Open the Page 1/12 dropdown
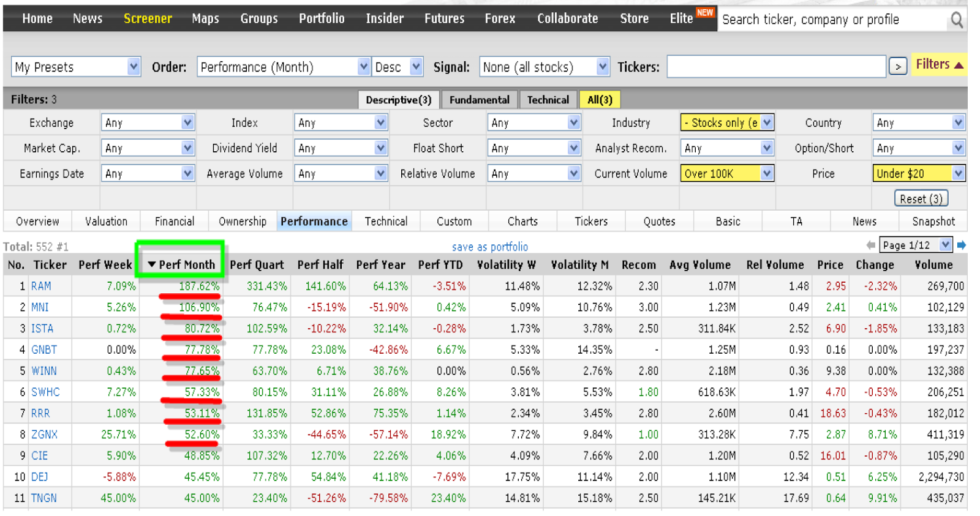980x516 pixels. point(916,245)
